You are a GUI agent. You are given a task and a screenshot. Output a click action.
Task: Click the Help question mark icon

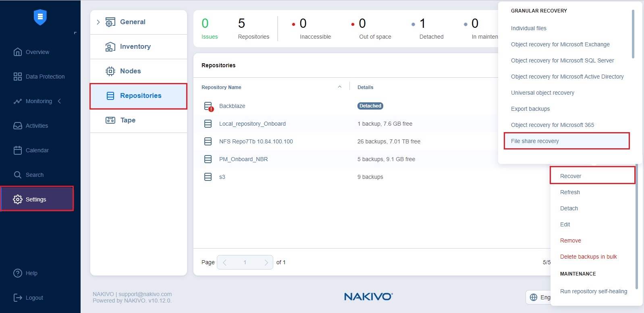click(x=17, y=273)
